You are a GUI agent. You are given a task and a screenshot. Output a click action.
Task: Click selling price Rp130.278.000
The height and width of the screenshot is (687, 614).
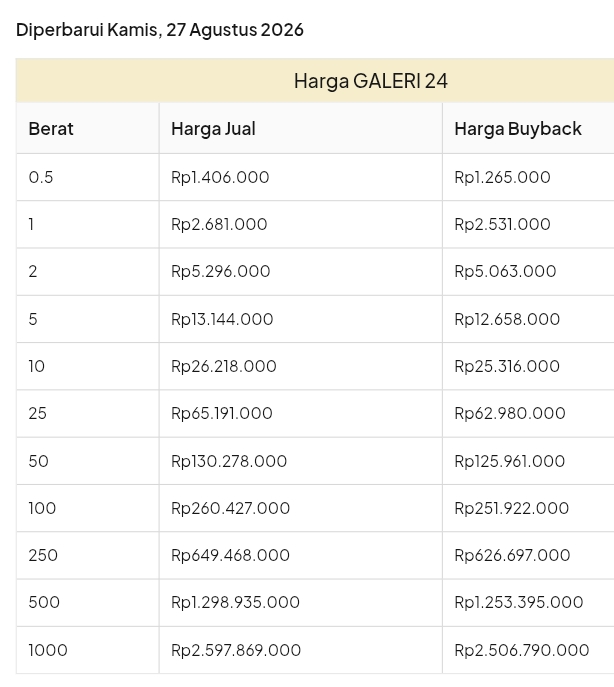pos(229,461)
